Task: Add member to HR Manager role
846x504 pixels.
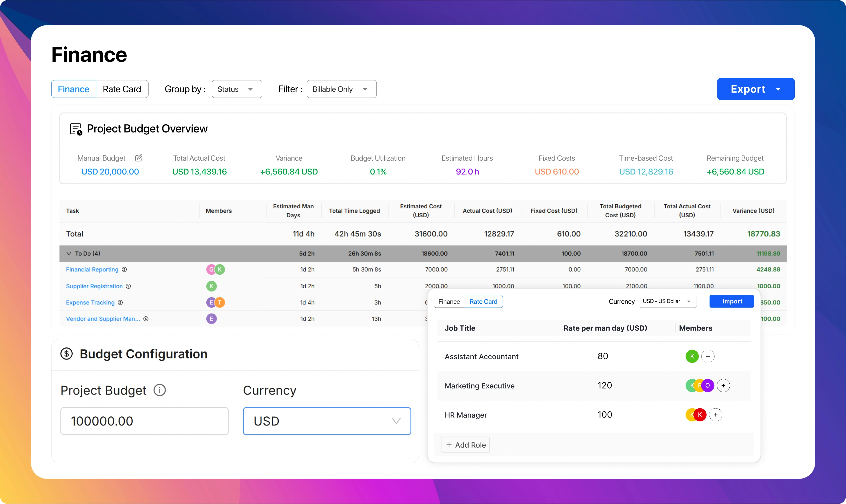Action: pyautogui.click(x=716, y=415)
